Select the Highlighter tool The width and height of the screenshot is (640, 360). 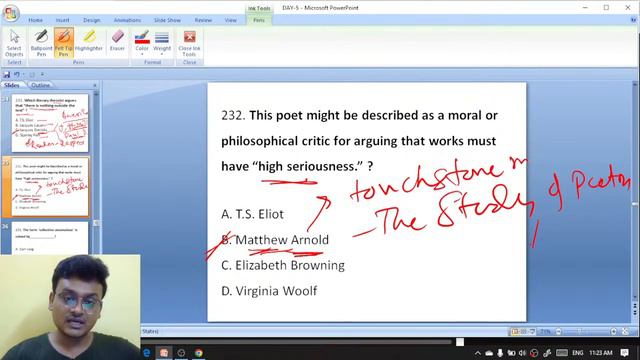pyautogui.click(x=89, y=41)
